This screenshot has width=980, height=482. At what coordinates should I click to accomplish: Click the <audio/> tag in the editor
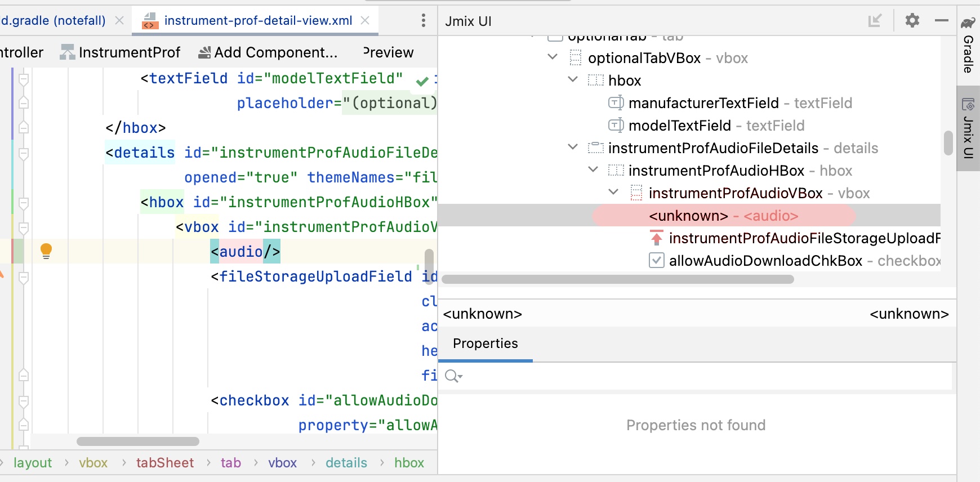pyautogui.click(x=246, y=252)
